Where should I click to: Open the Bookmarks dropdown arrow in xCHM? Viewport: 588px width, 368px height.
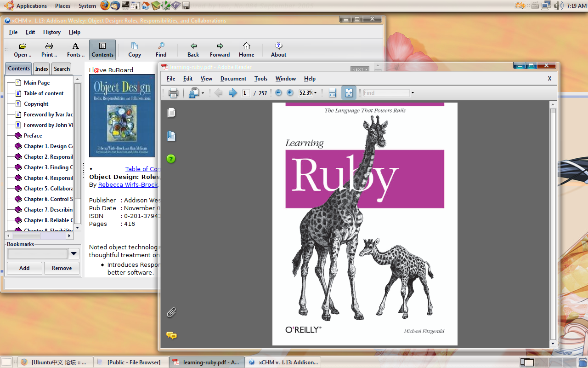click(x=73, y=253)
